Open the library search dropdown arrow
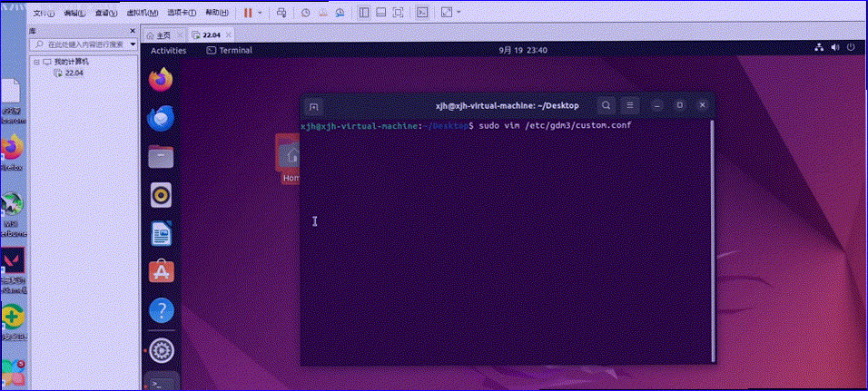Screen dimensions: 868x391 [133, 44]
